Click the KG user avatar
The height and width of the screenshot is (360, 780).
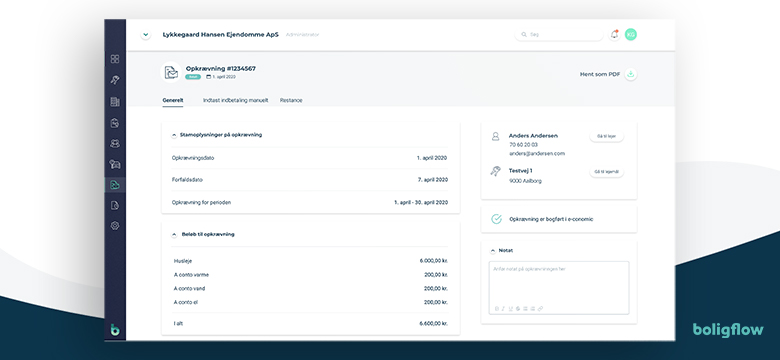[x=631, y=34]
